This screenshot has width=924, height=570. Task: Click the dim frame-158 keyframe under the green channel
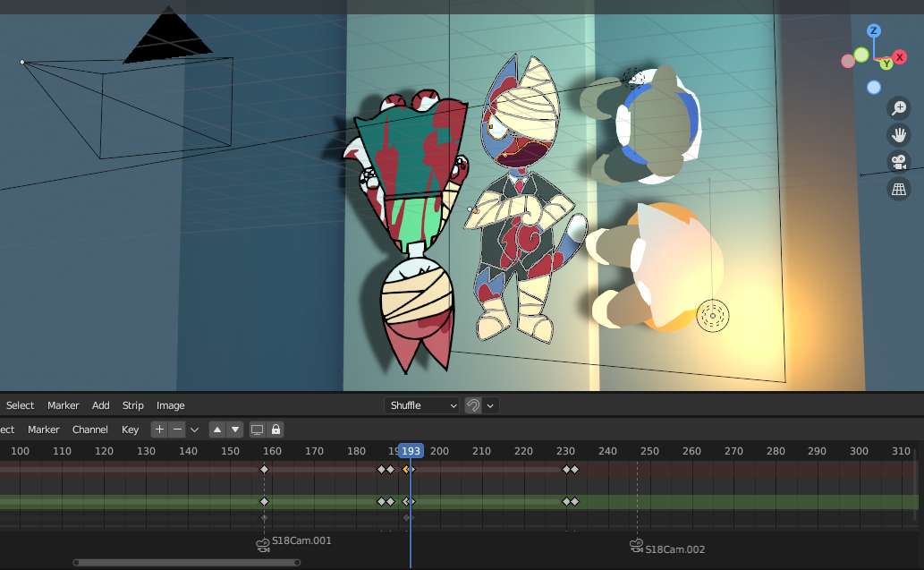coord(264,517)
